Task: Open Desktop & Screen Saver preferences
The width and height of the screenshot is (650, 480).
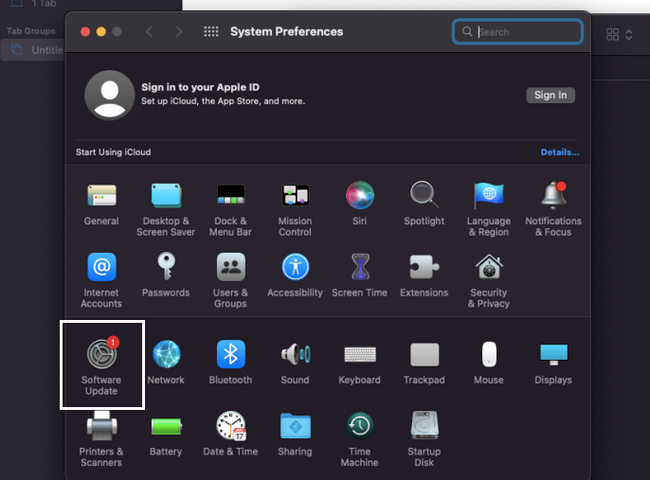Action: coord(166,209)
